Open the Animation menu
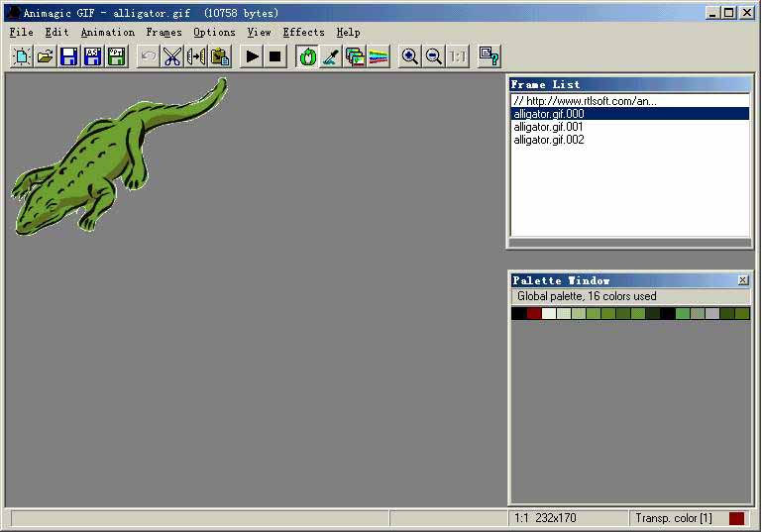 click(x=107, y=32)
